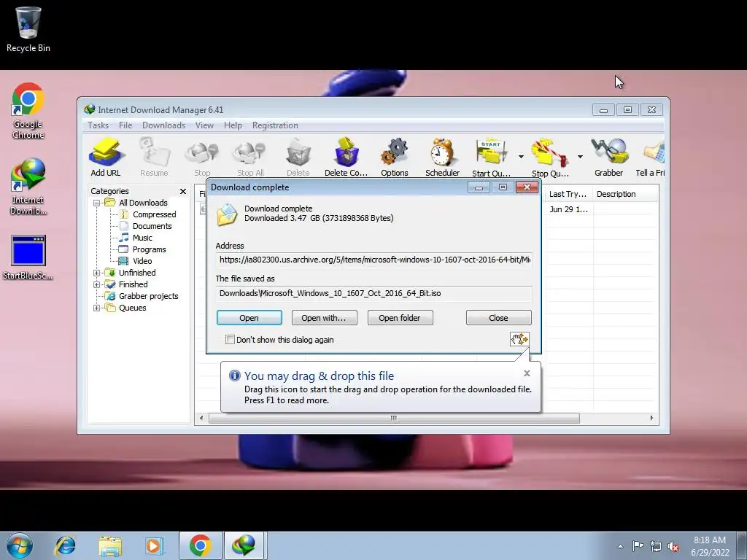Open the Registration menu
Viewport: 747px width, 560px height.
pyautogui.click(x=275, y=125)
